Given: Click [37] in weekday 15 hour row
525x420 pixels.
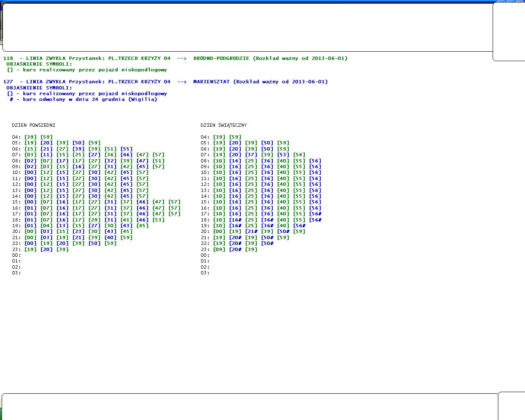Looking at the screenshot, I should tap(127, 202).
